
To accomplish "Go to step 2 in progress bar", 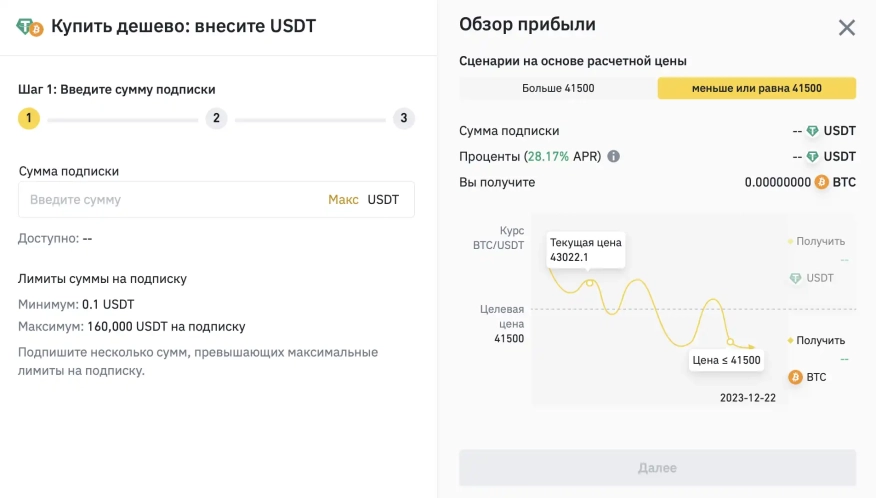I will pos(216,119).
